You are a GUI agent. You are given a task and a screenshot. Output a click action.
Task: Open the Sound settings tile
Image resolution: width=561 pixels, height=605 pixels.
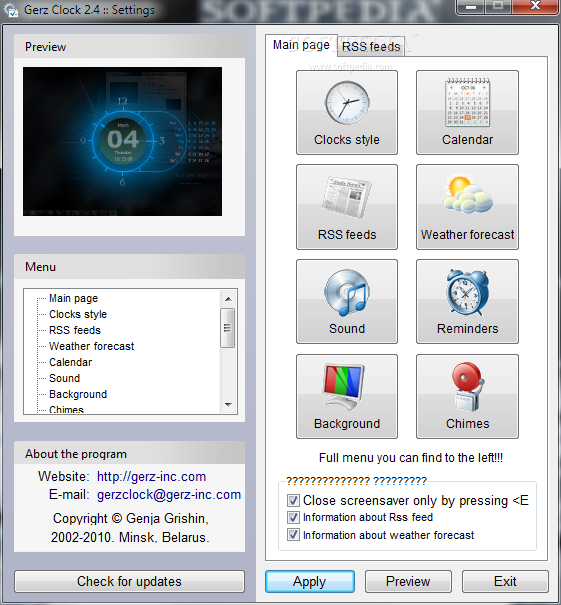click(x=346, y=301)
